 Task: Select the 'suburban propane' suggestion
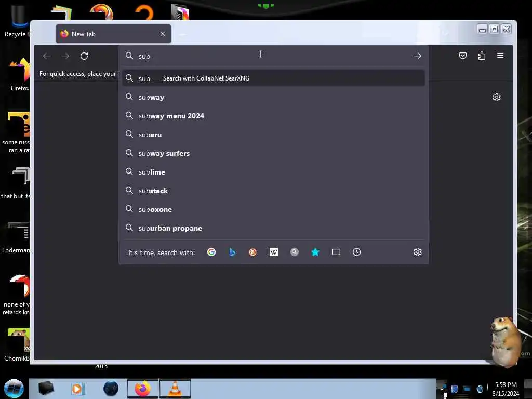tap(273, 229)
